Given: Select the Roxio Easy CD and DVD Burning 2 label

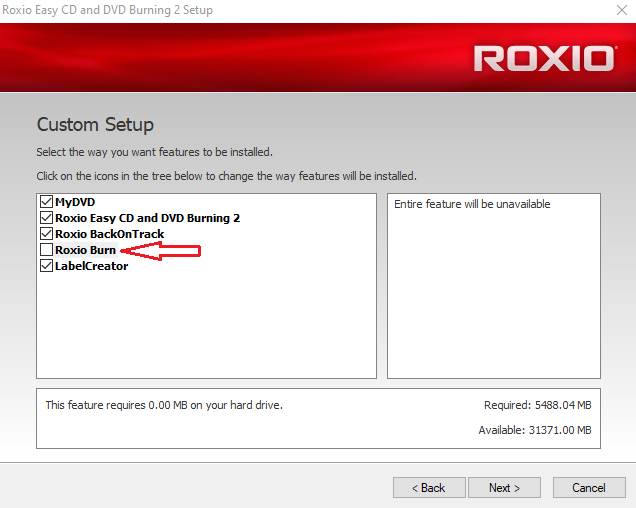Looking at the screenshot, I should (148, 218).
